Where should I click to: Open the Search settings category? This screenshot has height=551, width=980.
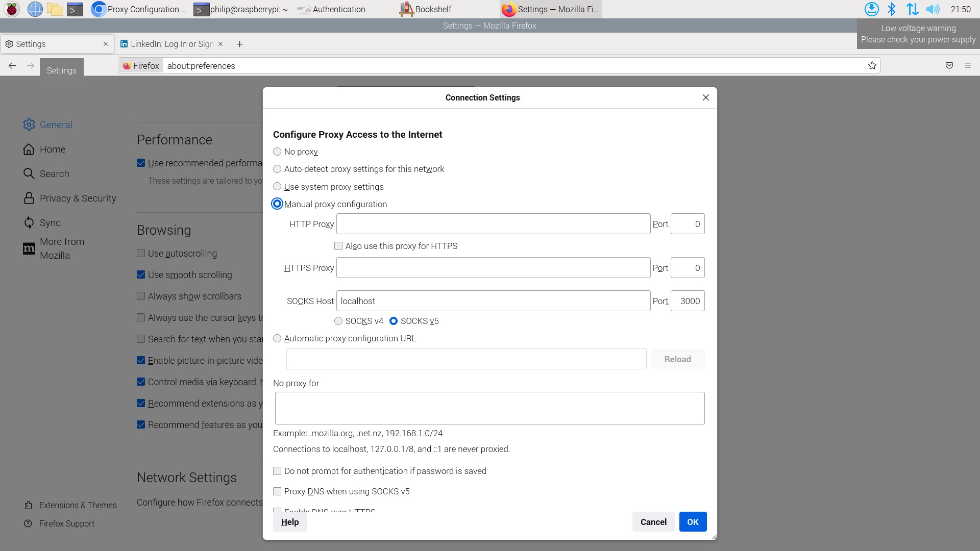click(x=46, y=173)
